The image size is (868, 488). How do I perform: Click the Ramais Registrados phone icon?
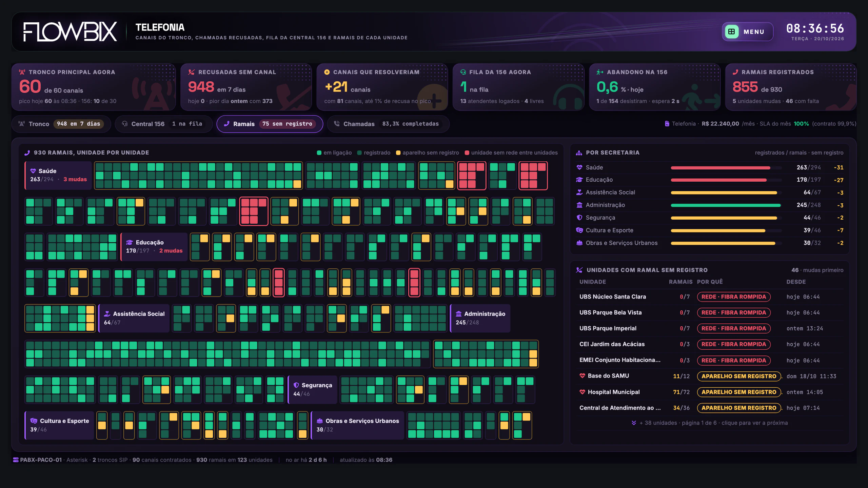[x=735, y=72]
